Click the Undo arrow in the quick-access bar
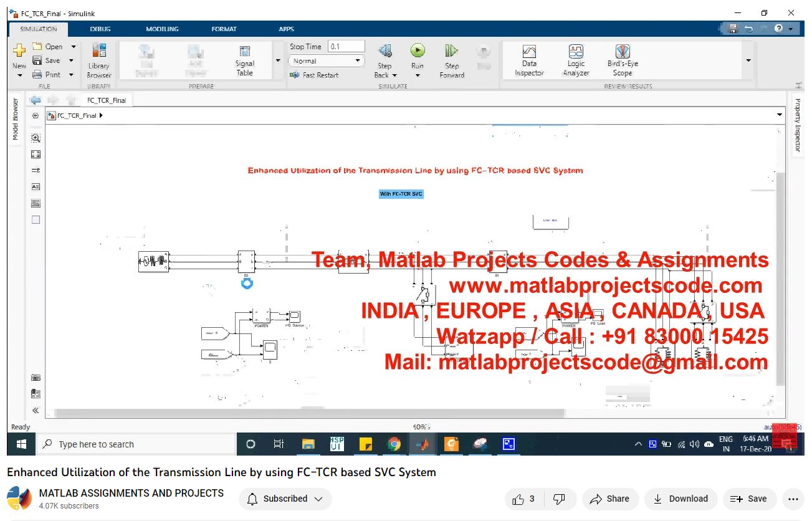Viewport: 812px width, 521px height. coord(748,29)
